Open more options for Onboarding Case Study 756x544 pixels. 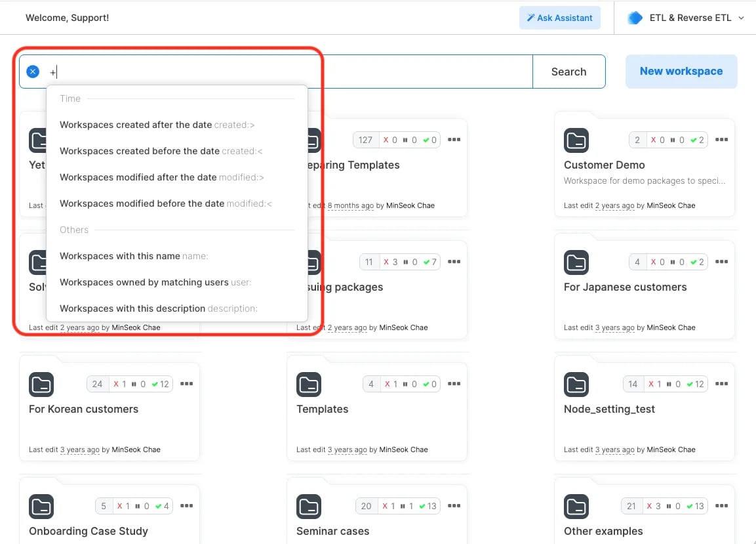click(x=187, y=506)
